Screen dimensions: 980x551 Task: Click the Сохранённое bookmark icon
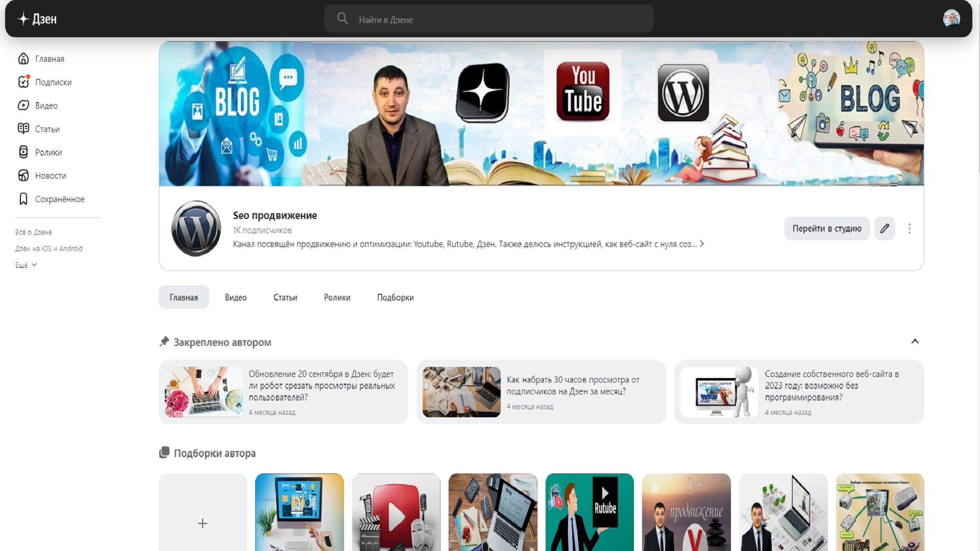[x=23, y=199]
